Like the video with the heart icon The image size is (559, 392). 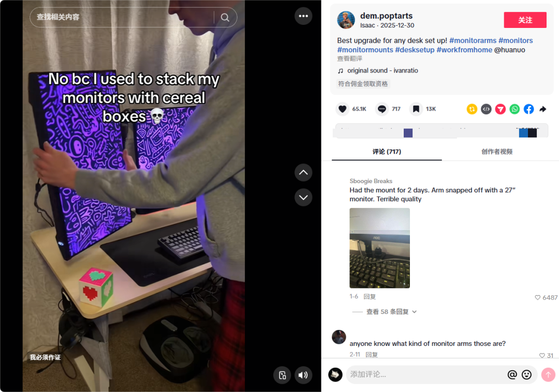[x=342, y=109]
